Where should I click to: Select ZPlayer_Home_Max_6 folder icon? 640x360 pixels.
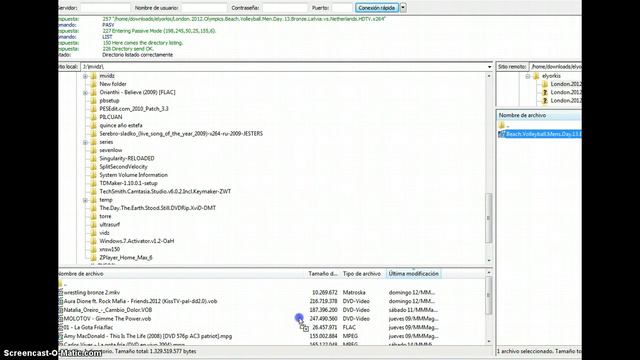tap(93, 258)
